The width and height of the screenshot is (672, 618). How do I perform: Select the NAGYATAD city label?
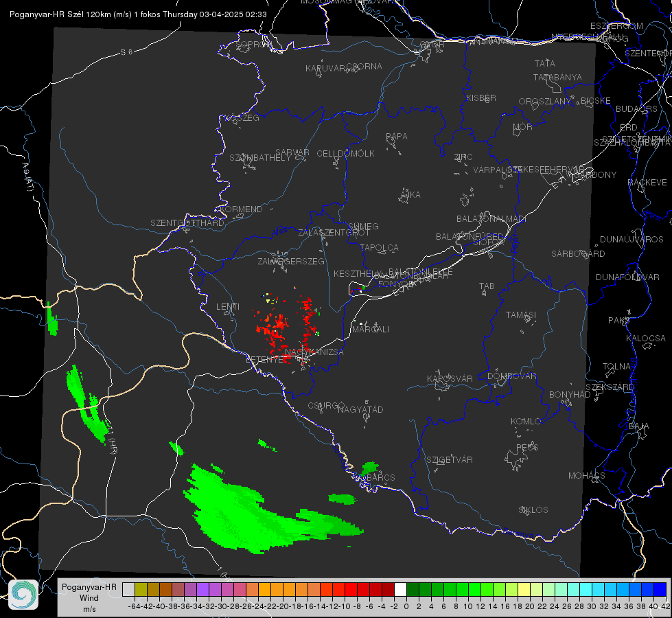point(360,409)
